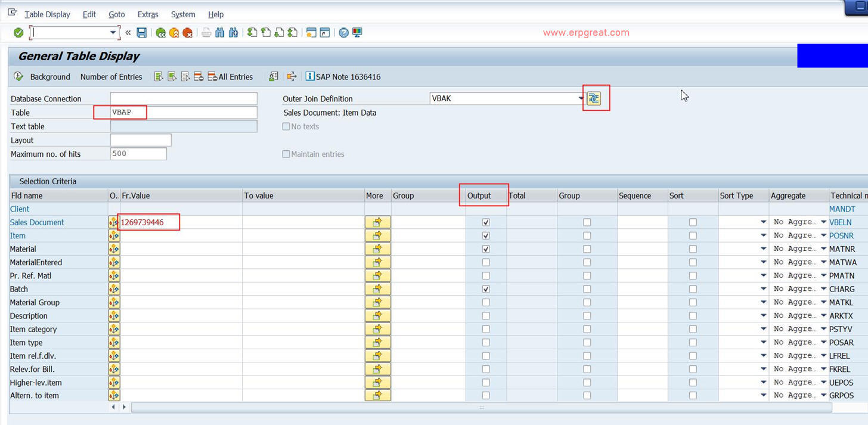
Task: Save using the blue floppy disk icon
Action: click(141, 33)
